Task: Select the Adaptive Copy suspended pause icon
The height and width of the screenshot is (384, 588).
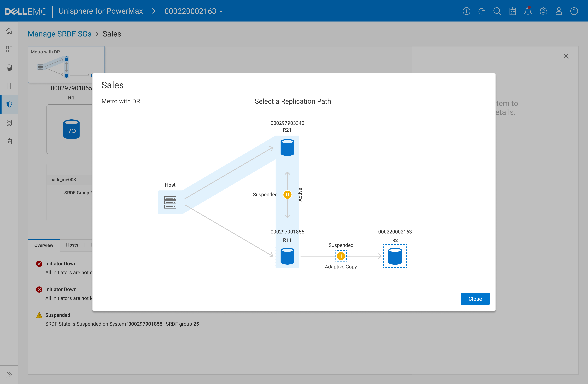Action: pyautogui.click(x=341, y=256)
